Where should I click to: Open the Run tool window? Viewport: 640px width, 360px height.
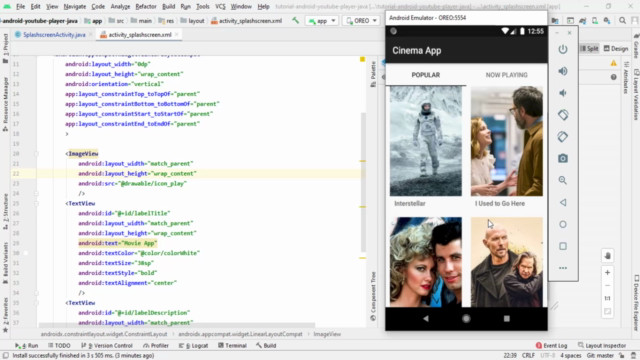(x=27, y=345)
